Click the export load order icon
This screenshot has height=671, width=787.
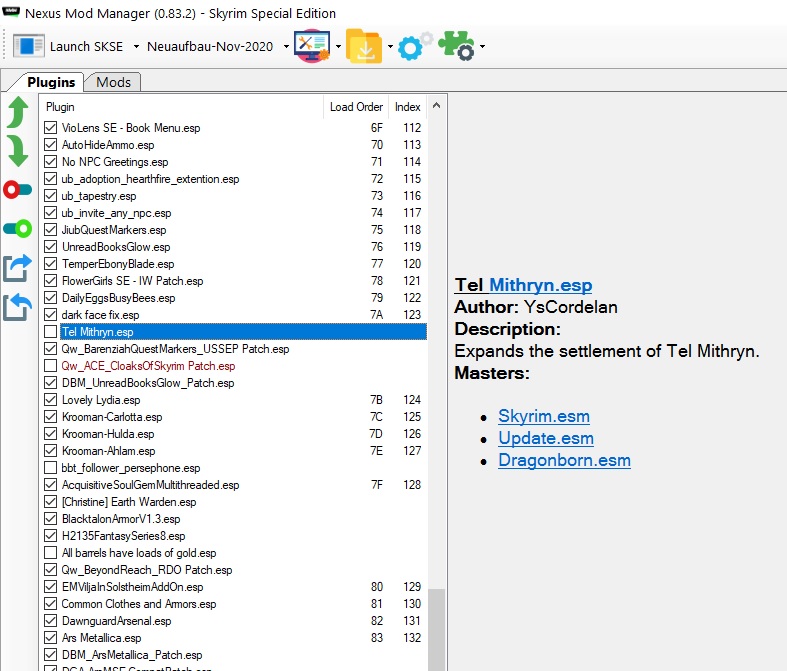(x=17, y=268)
